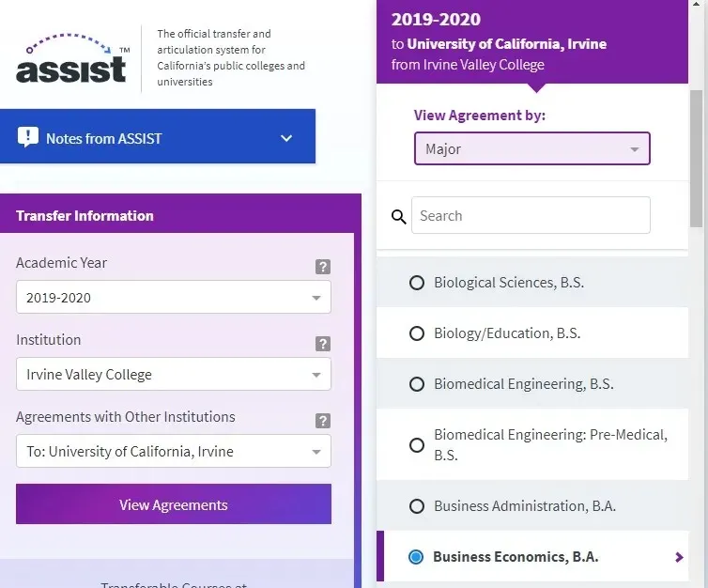The height and width of the screenshot is (588, 708).
Task: Click the ASSIST logo
Action: click(72, 59)
